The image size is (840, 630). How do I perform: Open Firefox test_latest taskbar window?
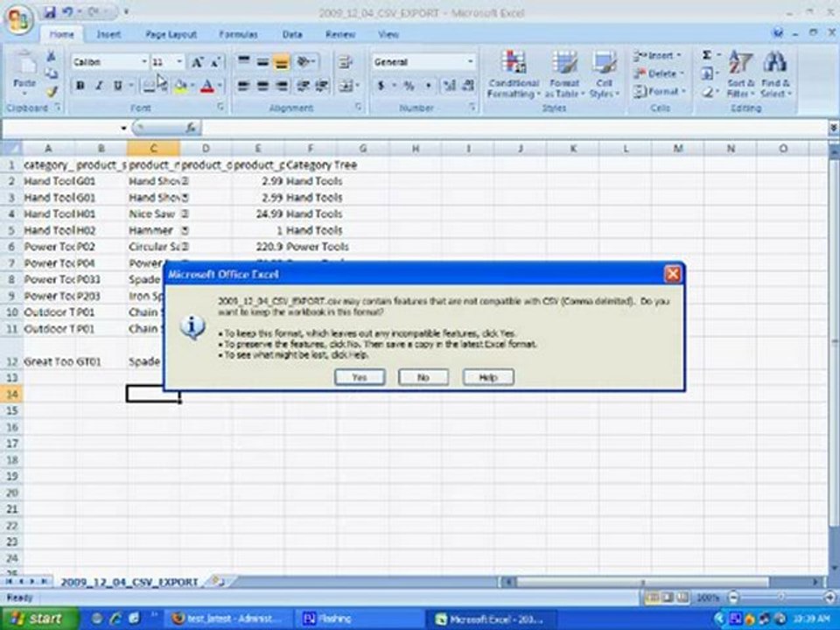[x=227, y=619]
